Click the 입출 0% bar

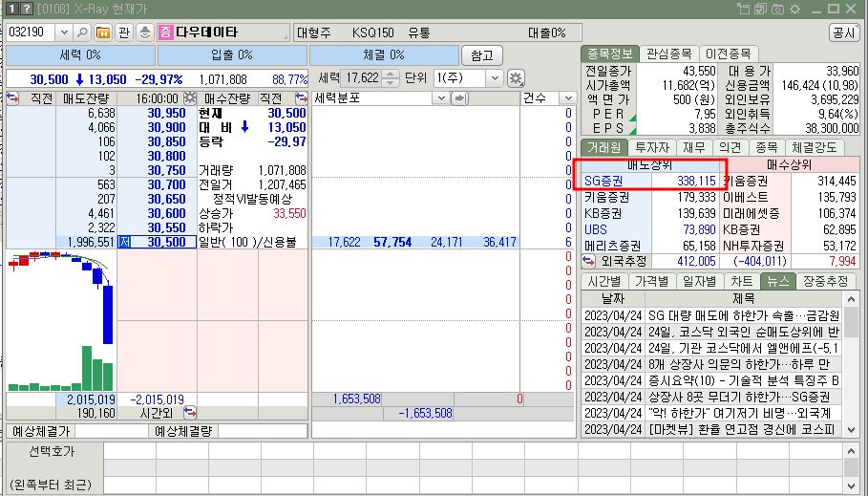[x=232, y=55]
